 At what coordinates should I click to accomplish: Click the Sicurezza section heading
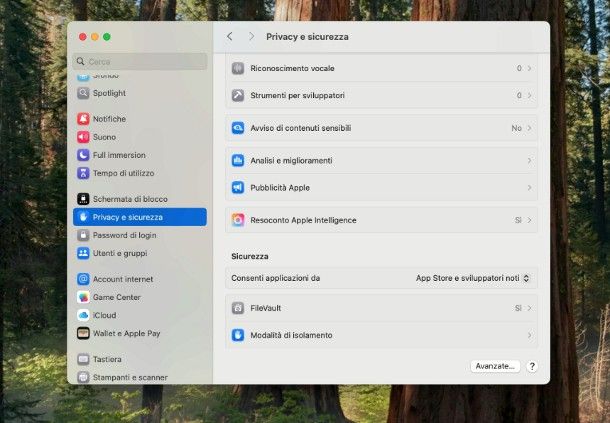coord(249,256)
